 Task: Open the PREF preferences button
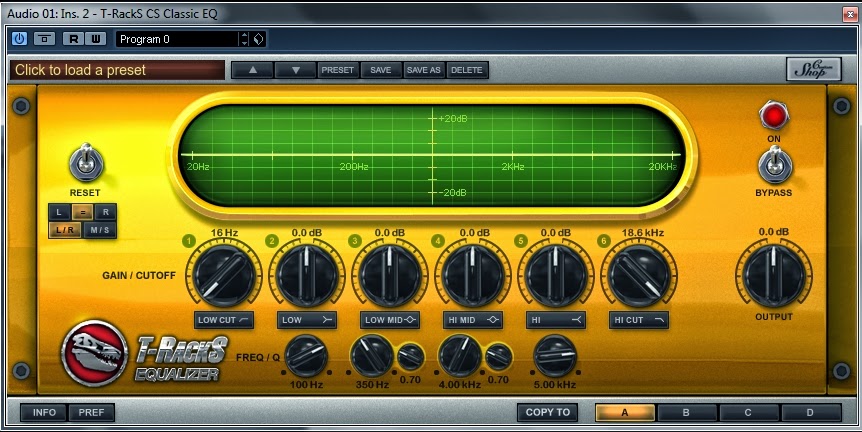[91, 412]
